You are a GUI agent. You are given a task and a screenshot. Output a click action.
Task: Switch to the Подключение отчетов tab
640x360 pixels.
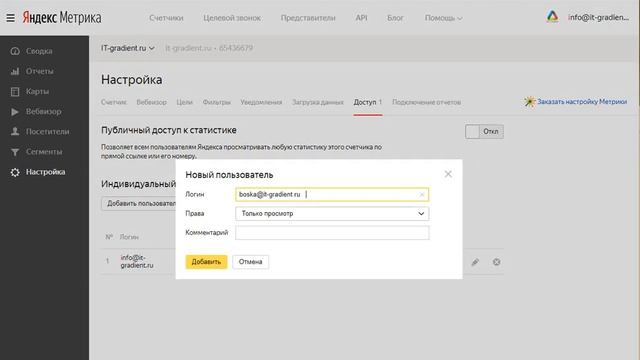tap(426, 102)
